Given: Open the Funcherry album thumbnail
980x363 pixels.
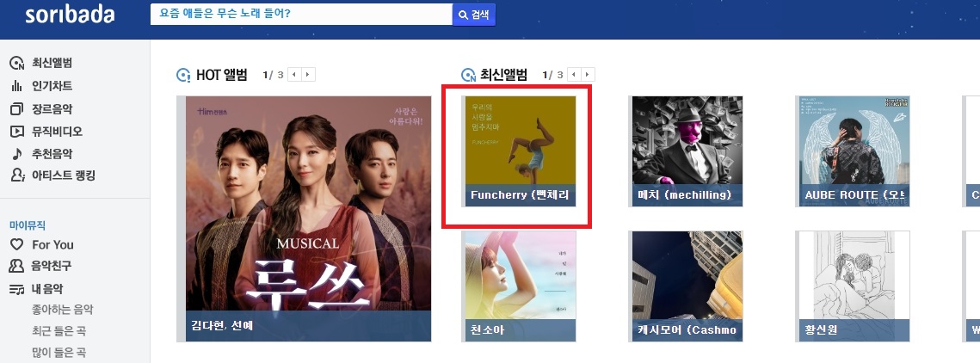Looking at the screenshot, I should pos(518,151).
